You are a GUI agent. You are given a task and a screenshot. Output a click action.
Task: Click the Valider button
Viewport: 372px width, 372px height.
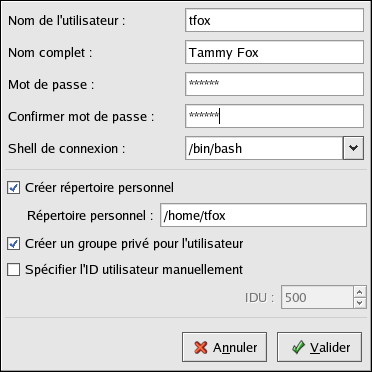pyautogui.click(x=319, y=347)
